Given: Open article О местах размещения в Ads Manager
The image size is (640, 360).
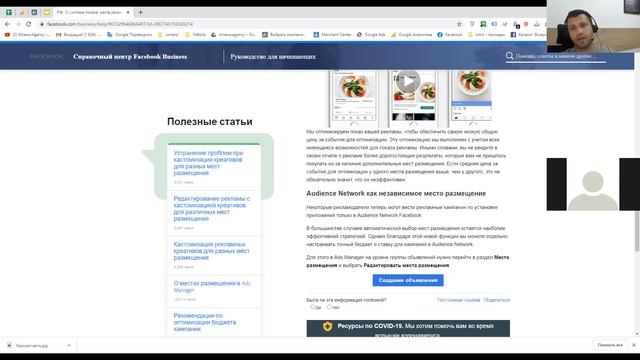Looking at the screenshot, I should (x=212, y=286).
